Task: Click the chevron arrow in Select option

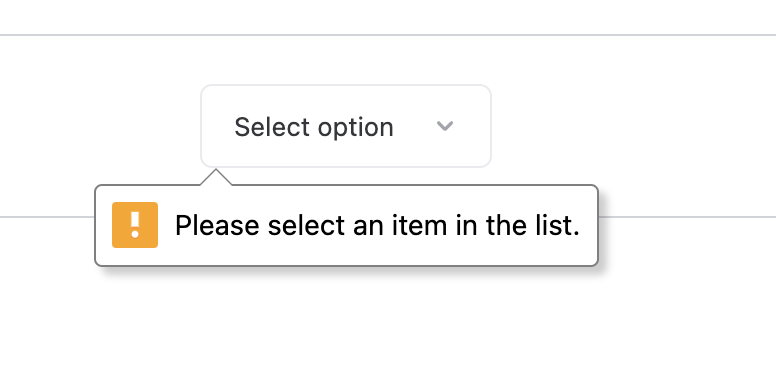Action: pos(445,126)
